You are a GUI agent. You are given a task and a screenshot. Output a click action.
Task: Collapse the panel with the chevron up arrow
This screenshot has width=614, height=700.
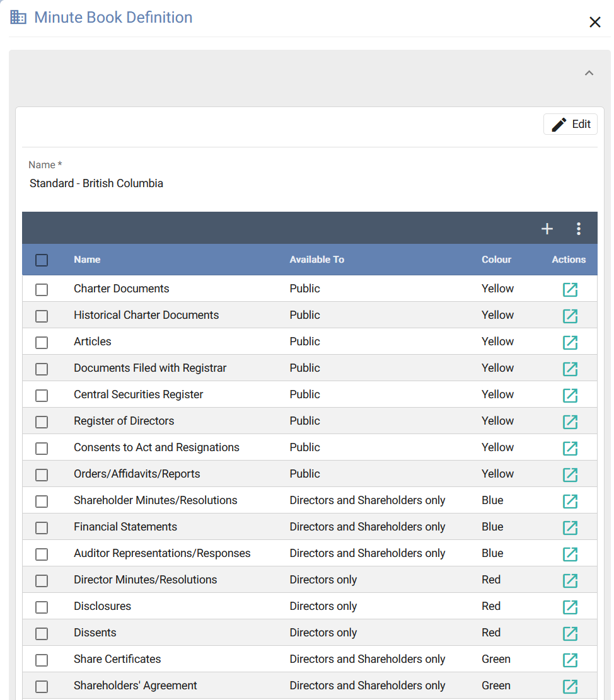pyautogui.click(x=589, y=73)
